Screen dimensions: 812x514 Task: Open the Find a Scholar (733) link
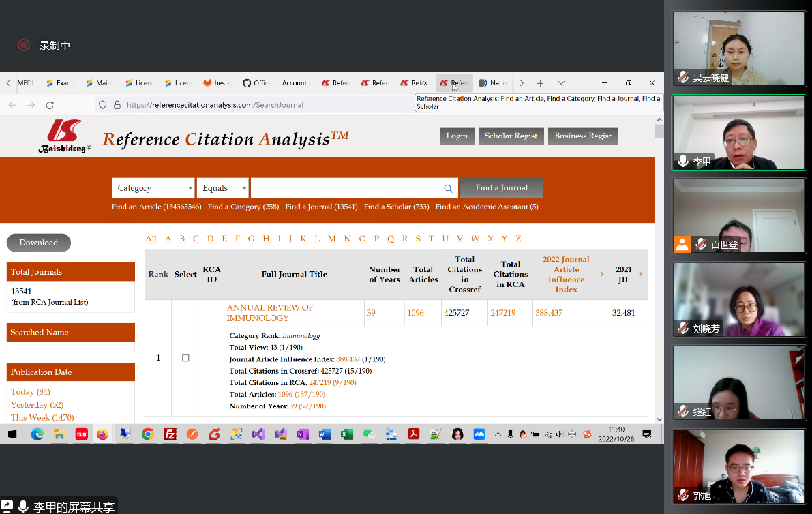[396, 207]
